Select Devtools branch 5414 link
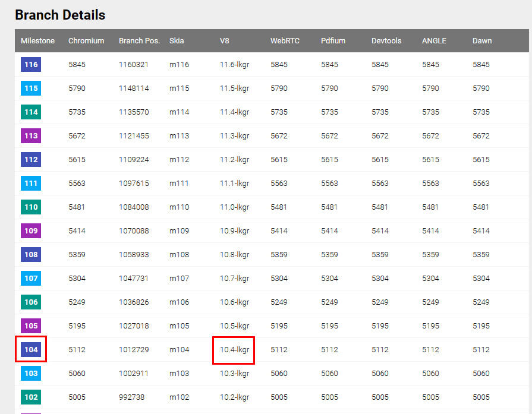 pyautogui.click(x=380, y=230)
